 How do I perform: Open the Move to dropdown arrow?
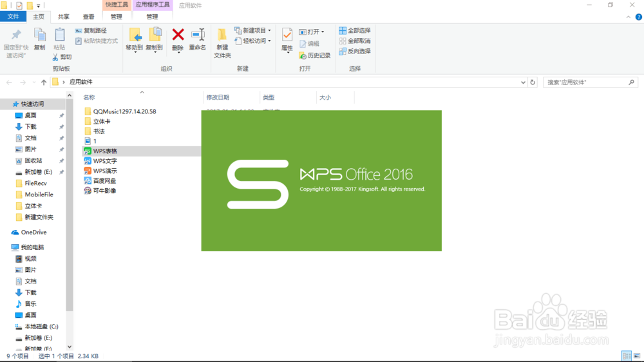(135, 53)
